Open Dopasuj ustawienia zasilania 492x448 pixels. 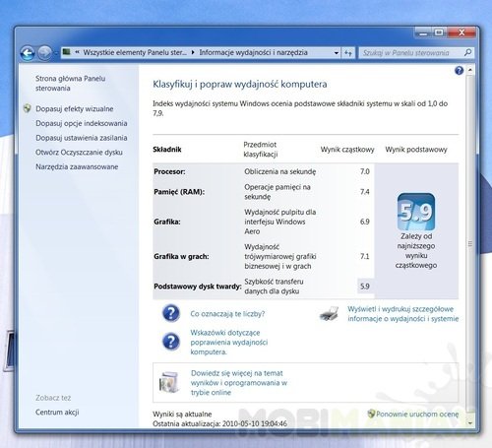coord(82,138)
